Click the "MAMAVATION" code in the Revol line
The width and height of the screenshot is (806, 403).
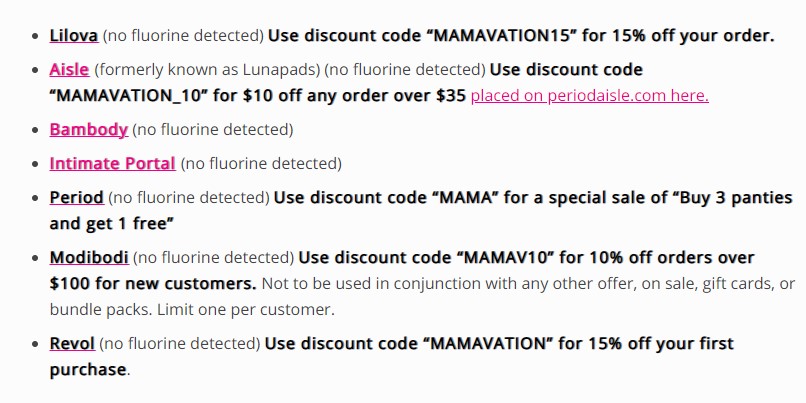[x=488, y=343]
